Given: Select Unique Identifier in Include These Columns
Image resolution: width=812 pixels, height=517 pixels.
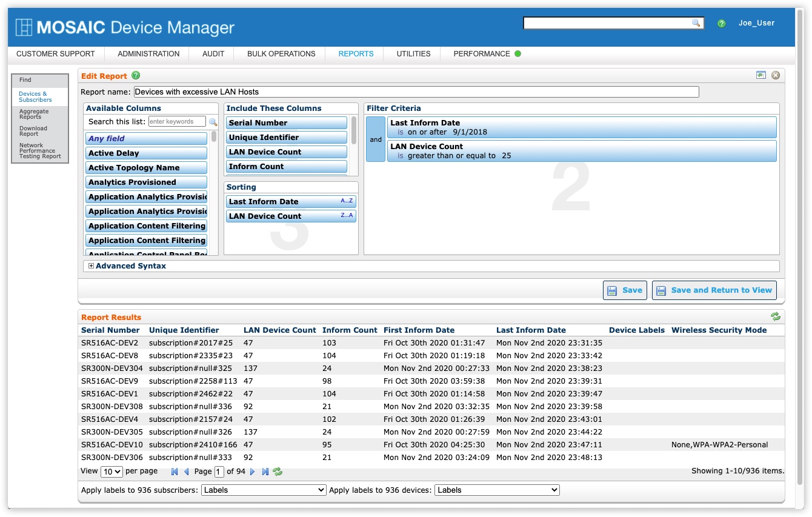Looking at the screenshot, I should point(287,138).
